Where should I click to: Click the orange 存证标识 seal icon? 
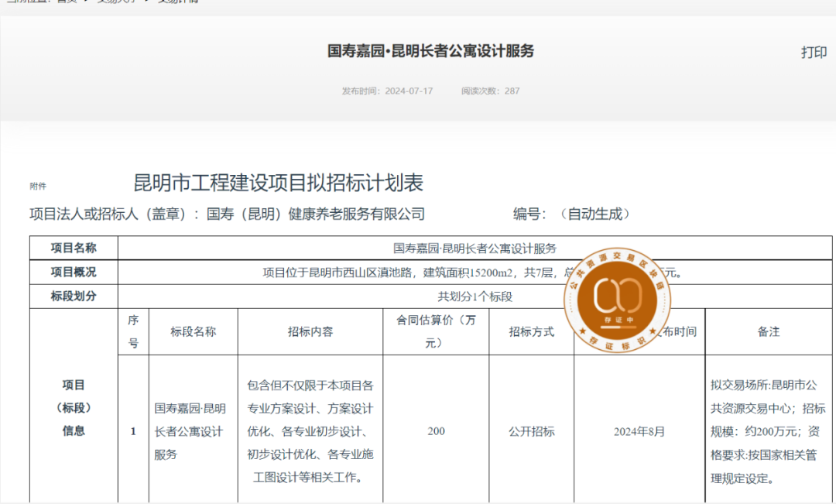coord(616,299)
